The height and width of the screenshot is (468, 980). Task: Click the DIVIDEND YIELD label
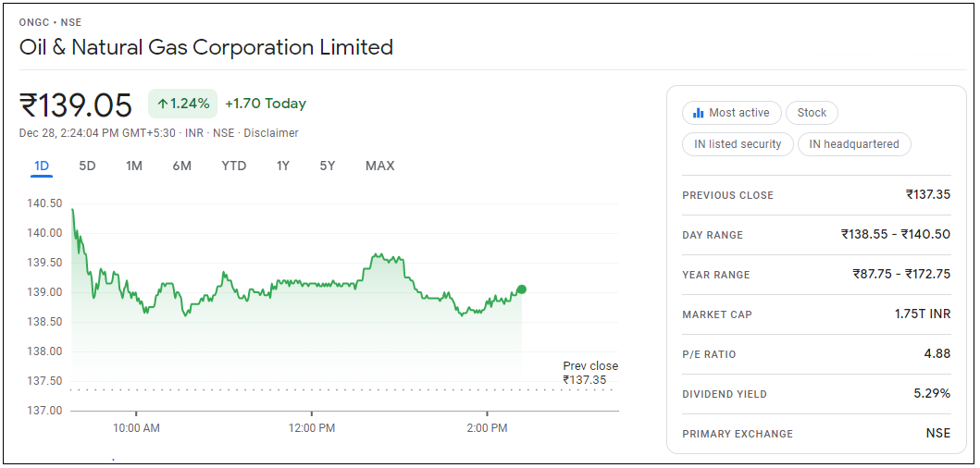point(725,395)
